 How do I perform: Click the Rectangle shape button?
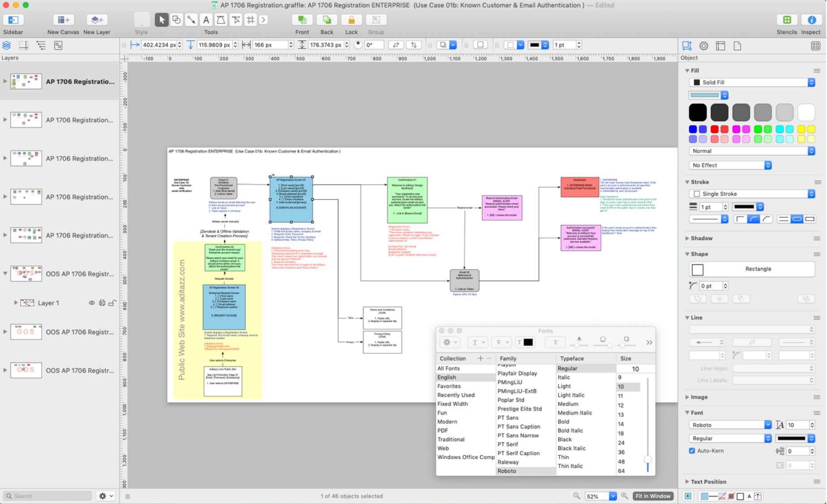pyautogui.click(x=752, y=269)
